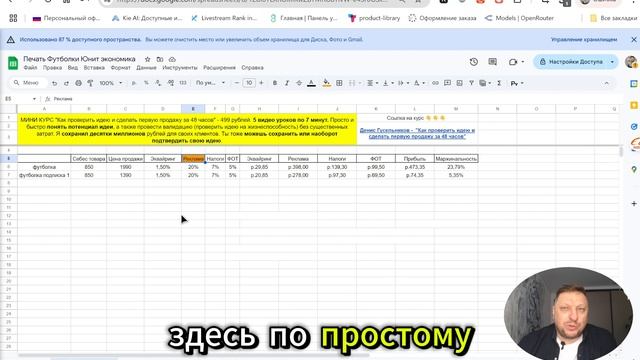This screenshot has width=640, height=360.
Task: Toggle bold formatting
Action: point(275,83)
